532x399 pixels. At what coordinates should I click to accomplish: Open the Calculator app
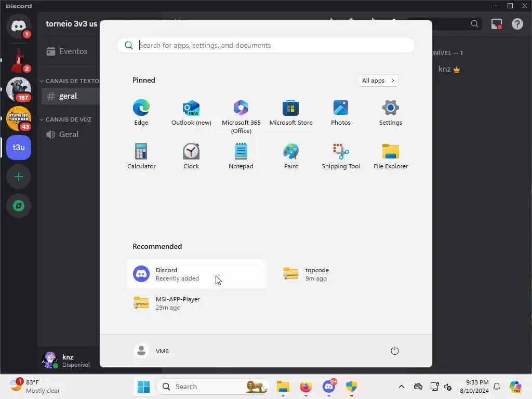pyautogui.click(x=141, y=156)
